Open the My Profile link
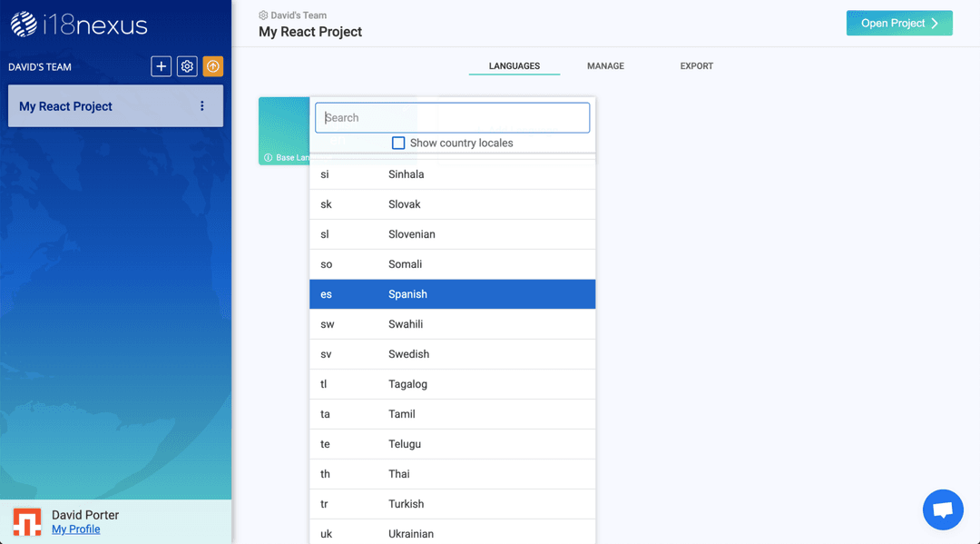The width and height of the screenshot is (980, 544). tap(75, 529)
